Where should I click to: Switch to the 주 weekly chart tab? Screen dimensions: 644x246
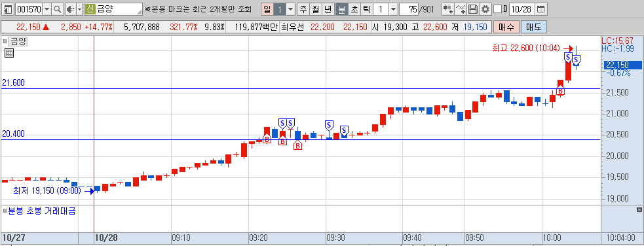pyautogui.click(x=303, y=9)
